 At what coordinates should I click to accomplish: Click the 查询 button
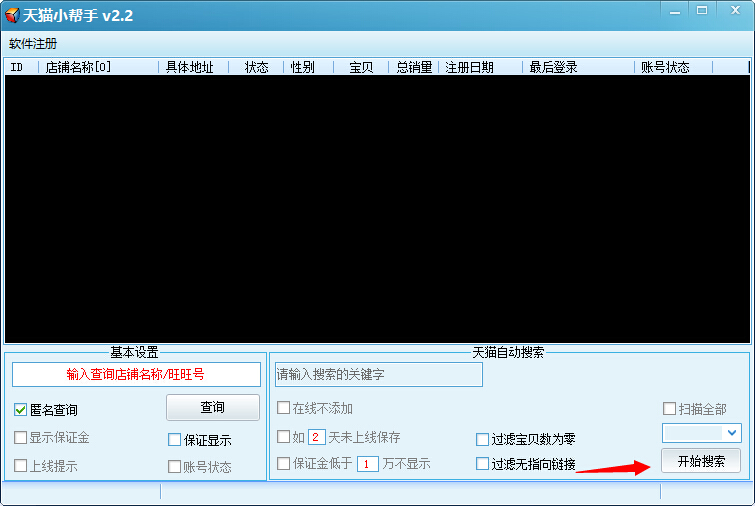213,407
